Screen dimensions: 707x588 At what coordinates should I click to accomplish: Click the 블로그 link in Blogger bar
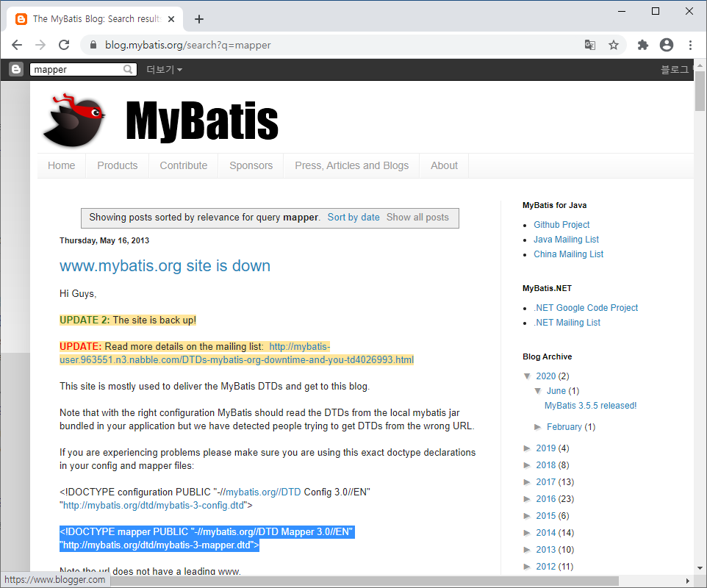675,69
